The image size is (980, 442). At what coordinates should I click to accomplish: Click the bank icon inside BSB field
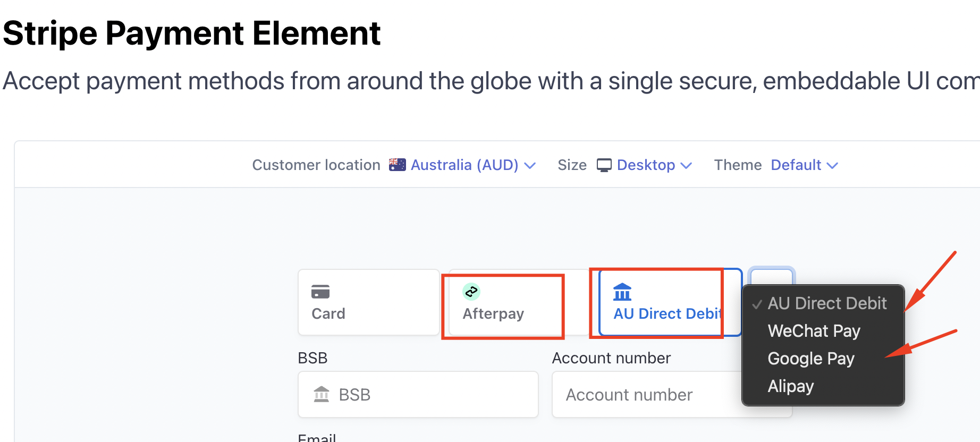point(322,394)
